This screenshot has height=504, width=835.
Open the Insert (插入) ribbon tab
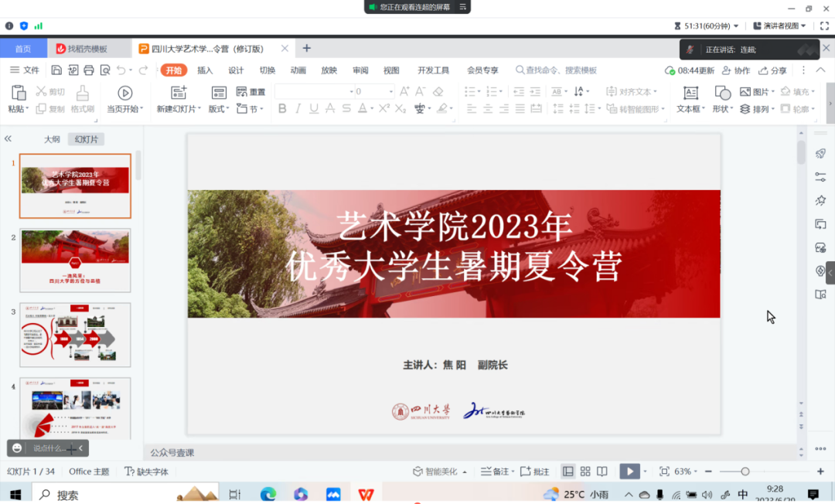click(205, 70)
